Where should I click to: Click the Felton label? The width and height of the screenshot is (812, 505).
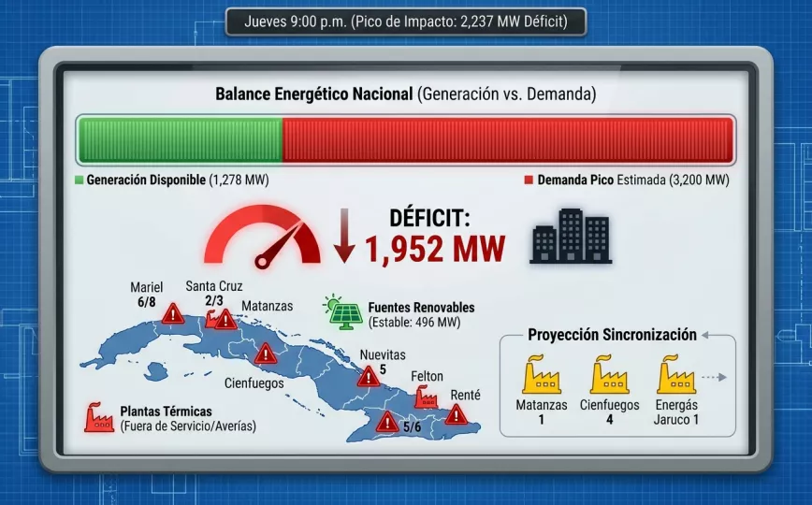[428, 376]
